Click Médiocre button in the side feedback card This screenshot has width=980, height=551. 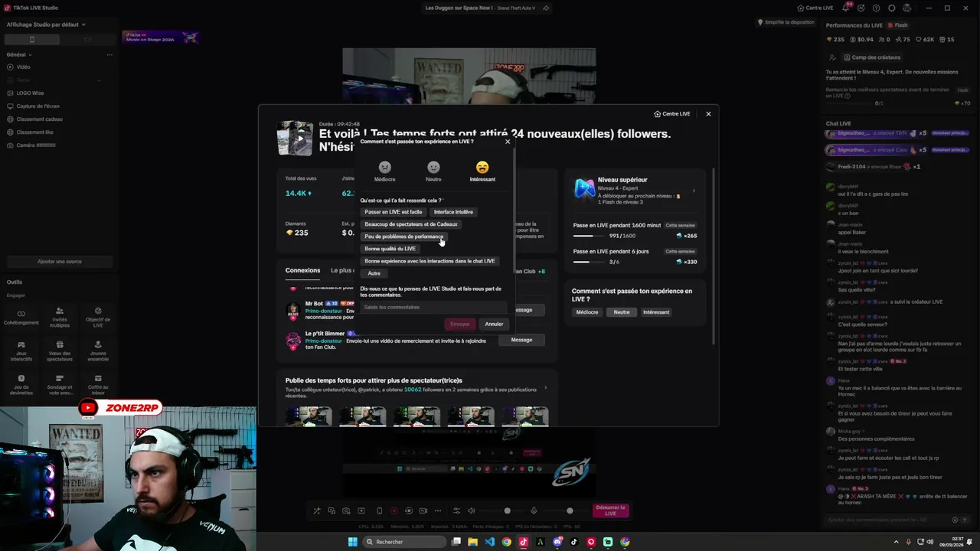(587, 312)
